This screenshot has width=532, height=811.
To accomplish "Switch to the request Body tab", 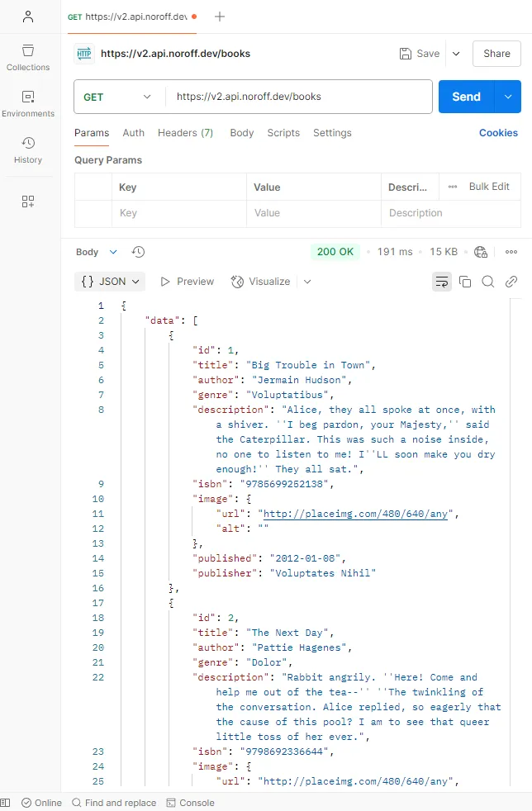I will point(242,133).
